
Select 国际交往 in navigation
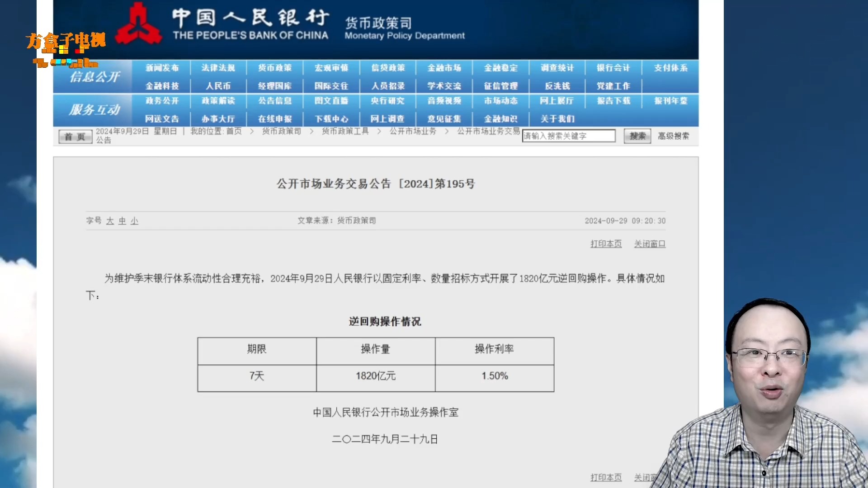point(331,86)
